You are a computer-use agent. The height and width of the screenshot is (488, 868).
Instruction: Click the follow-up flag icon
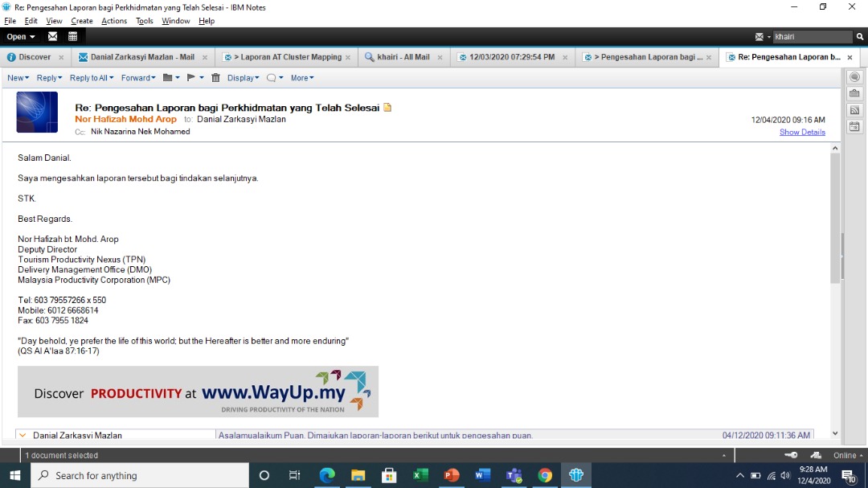(191, 78)
